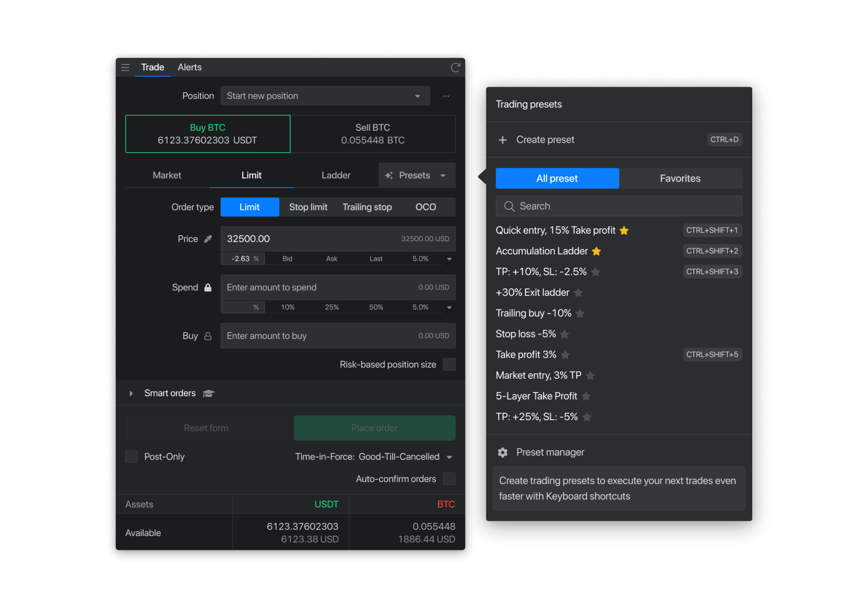This screenshot has height=608, width=868.
Task: Show the All preset tab
Action: [x=557, y=178]
